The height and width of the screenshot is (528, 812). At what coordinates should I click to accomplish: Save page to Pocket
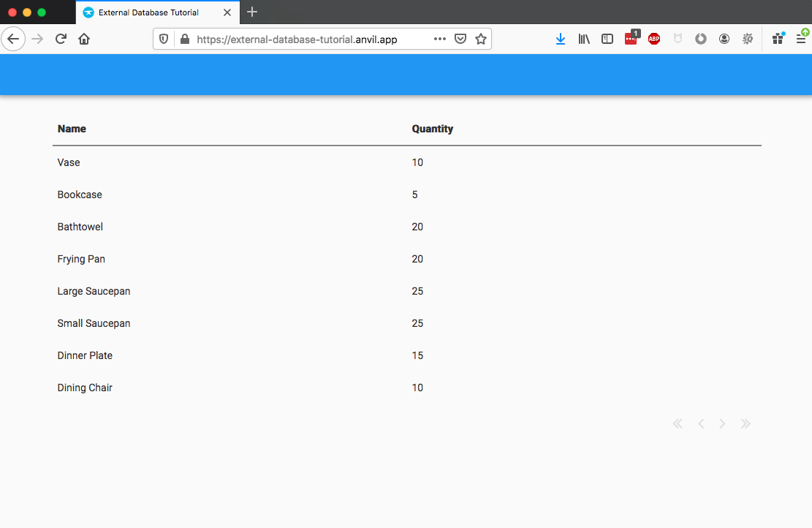pos(460,39)
